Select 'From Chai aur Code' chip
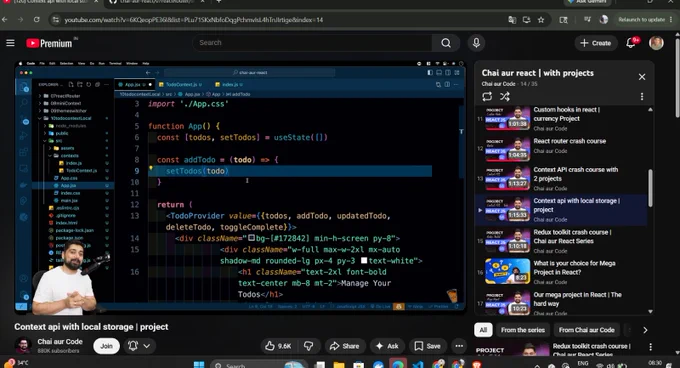This screenshot has height=368, width=680. pyautogui.click(x=586, y=330)
